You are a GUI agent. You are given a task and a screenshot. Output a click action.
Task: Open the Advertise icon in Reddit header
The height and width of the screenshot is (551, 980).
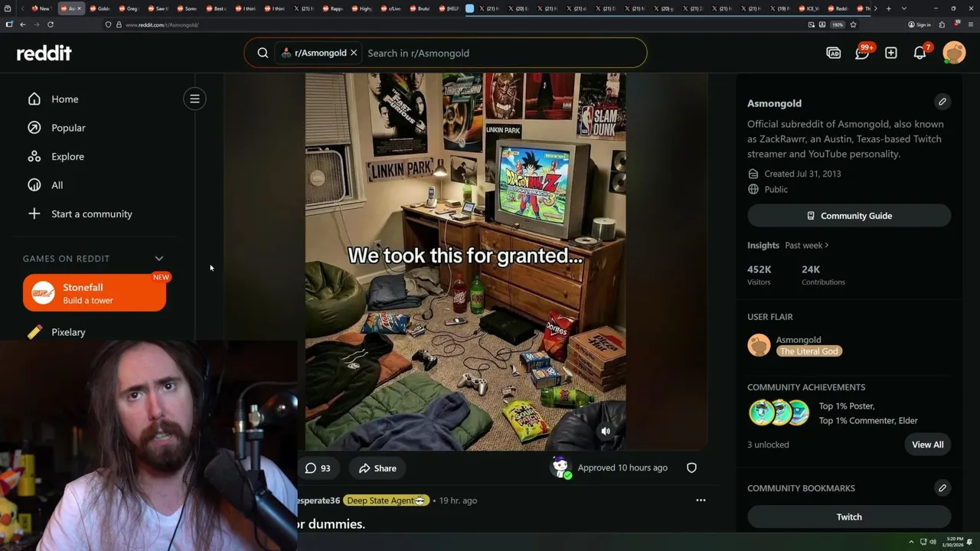(833, 53)
